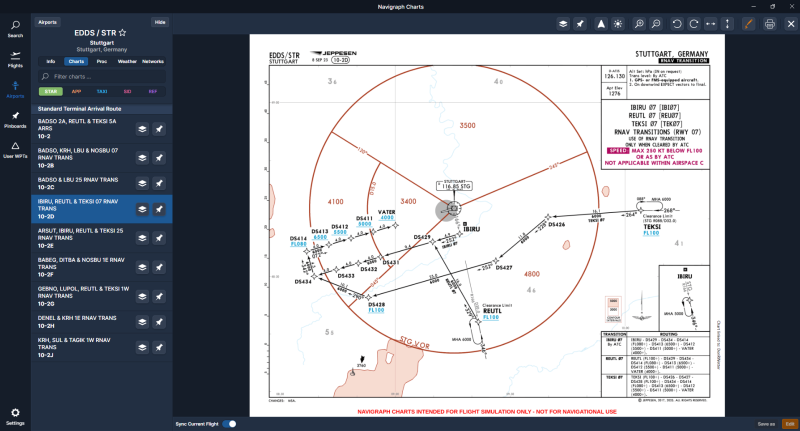800x431 pixels.
Task: Pin the 10-2G GEBNO, LUPOL chart
Action: 159,296
